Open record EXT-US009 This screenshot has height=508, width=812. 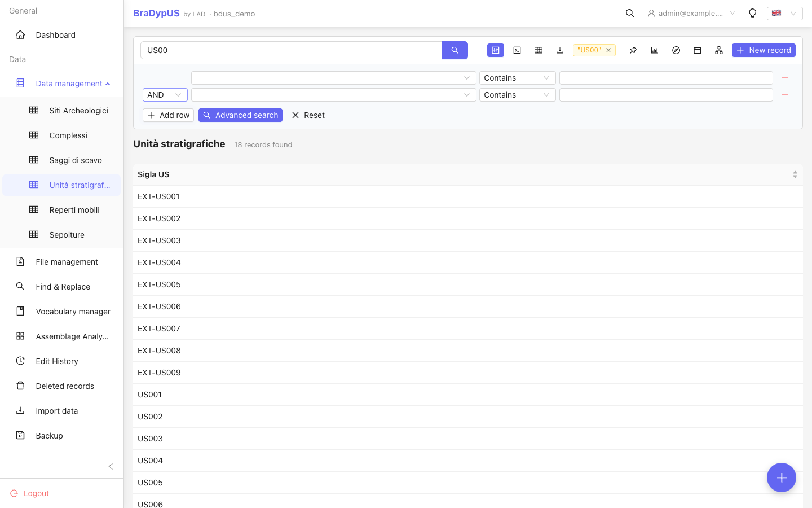pos(468,373)
